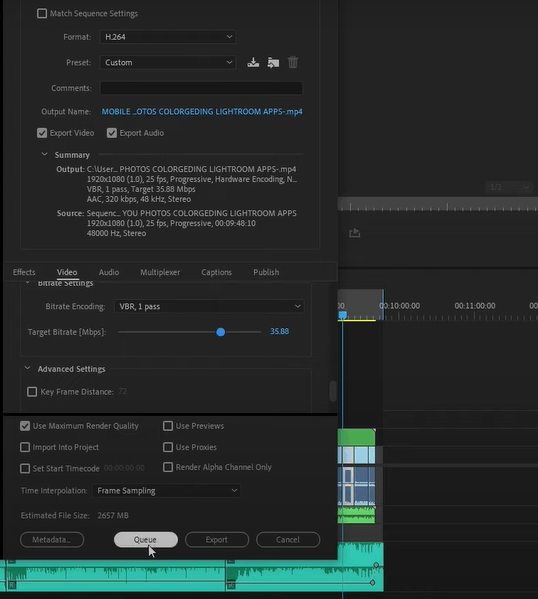The height and width of the screenshot is (599, 538).
Task: Click the Comments input field
Action: [201, 88]
